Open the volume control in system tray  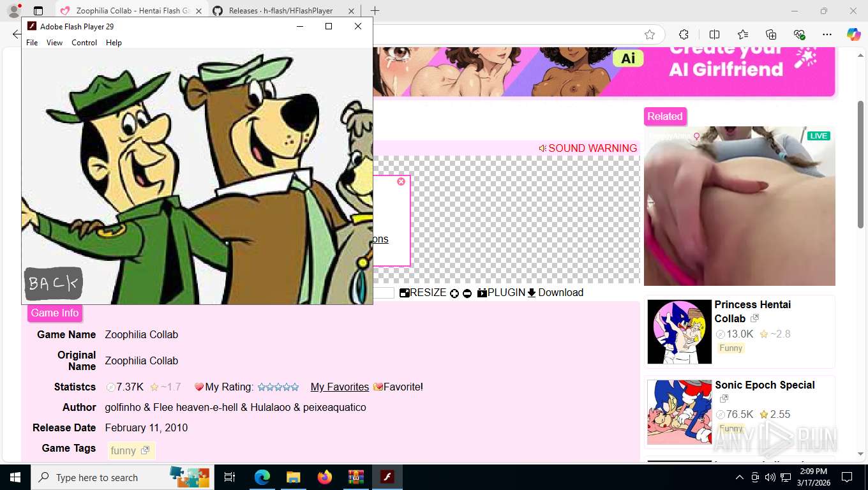[770, 477]
